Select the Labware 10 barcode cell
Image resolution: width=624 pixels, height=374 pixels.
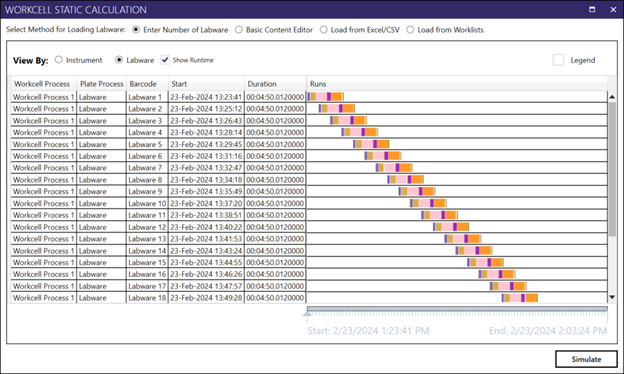coord(147,203)
